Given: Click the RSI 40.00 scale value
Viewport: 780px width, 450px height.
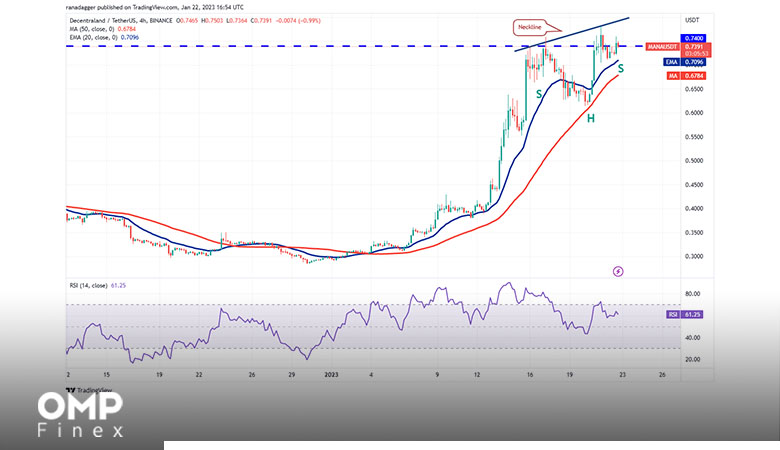Looking at the screenshot, I should [x=692, y=338].
